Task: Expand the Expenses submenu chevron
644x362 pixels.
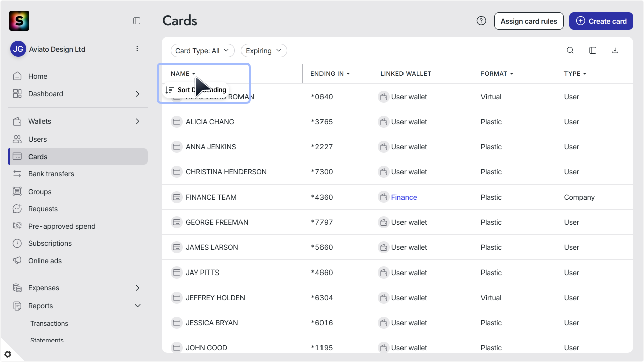Action: (x=138, y=288)
